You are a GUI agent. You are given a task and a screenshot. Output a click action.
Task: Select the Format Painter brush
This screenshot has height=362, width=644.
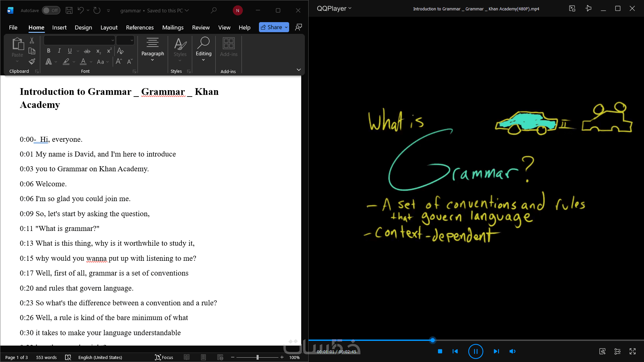tap(32, 61)
